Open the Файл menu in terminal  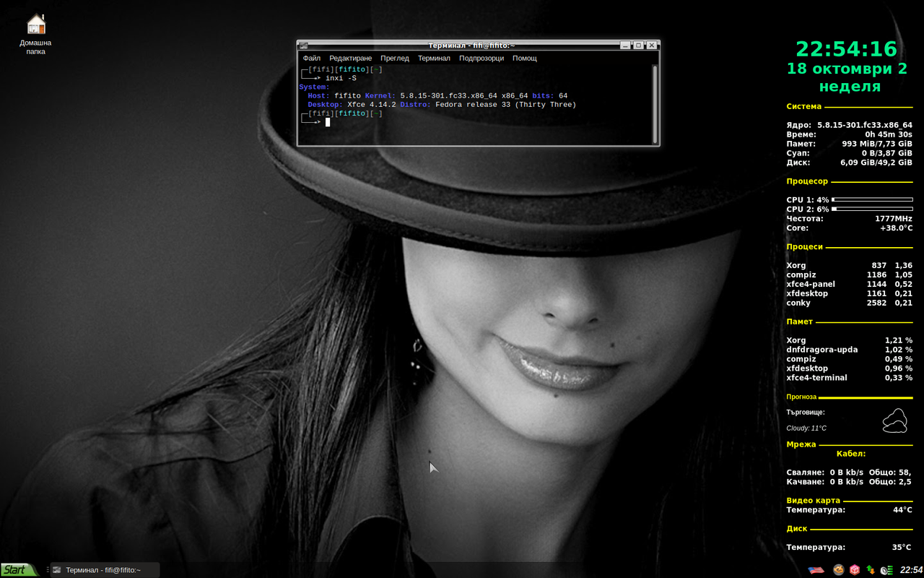pyautogui.click(x=312, y=58)
